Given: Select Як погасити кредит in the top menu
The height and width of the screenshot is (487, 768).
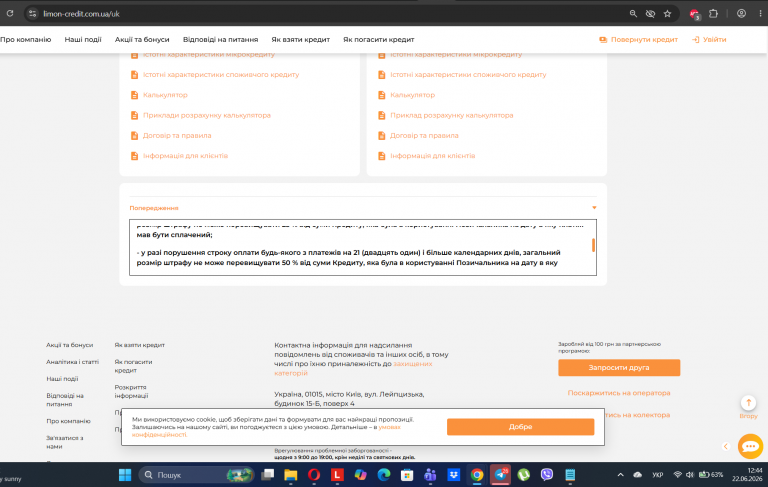Looking at the screenshot, I should (x=379, y=40).
